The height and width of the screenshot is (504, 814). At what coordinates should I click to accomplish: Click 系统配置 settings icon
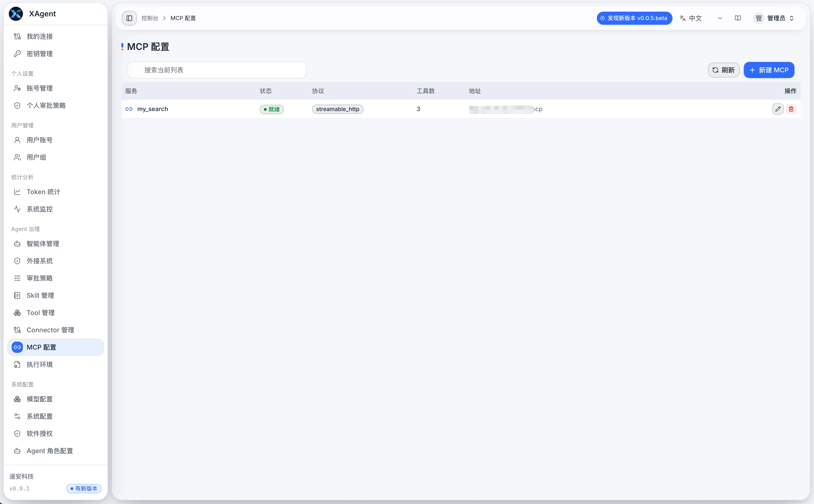coord(17,416)
